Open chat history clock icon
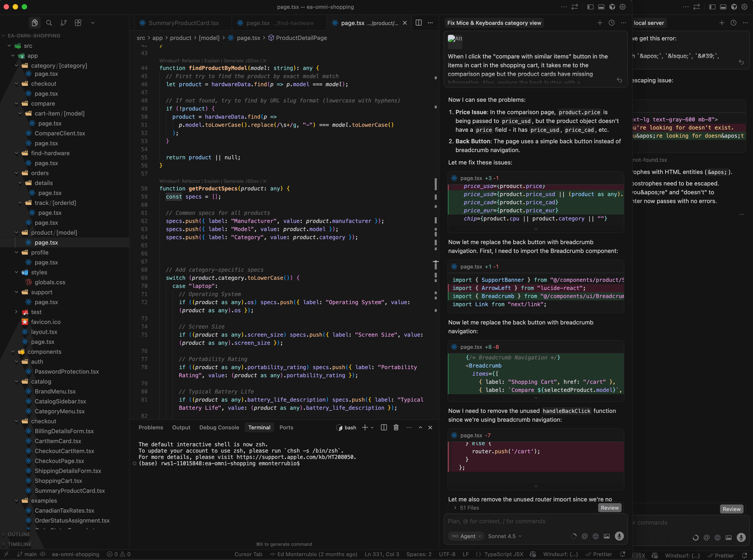Screen dimensions: 753x560 (612, 23)
